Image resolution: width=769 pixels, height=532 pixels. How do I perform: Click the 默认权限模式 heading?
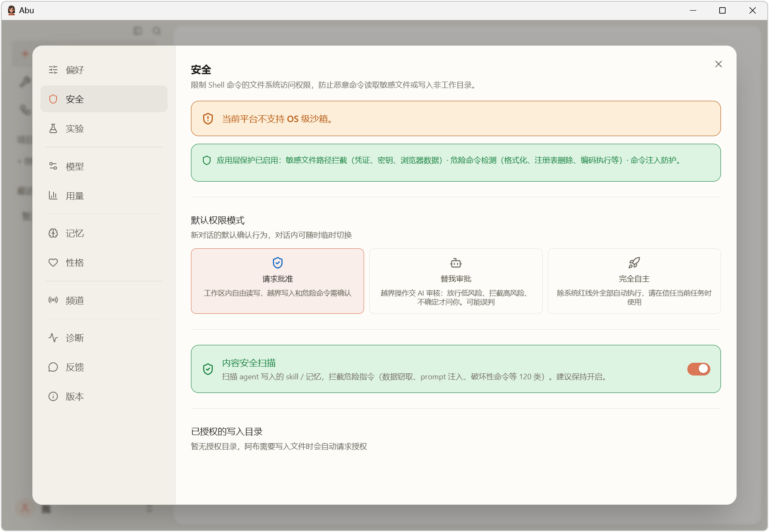[218, 220]
